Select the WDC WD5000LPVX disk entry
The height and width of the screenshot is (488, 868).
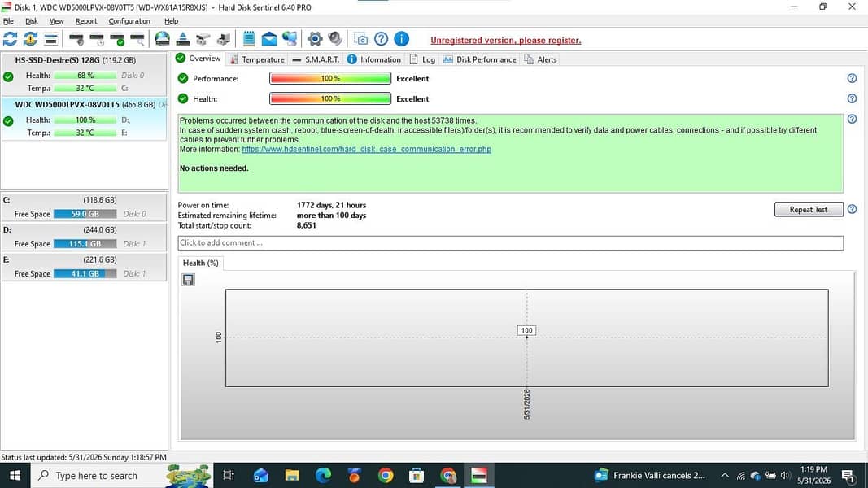[x=84, y=119]
